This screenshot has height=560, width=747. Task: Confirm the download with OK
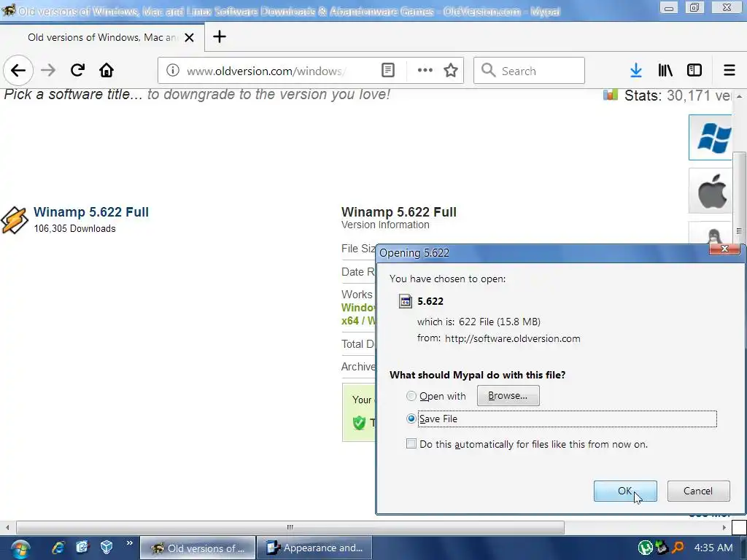point(625,491)
